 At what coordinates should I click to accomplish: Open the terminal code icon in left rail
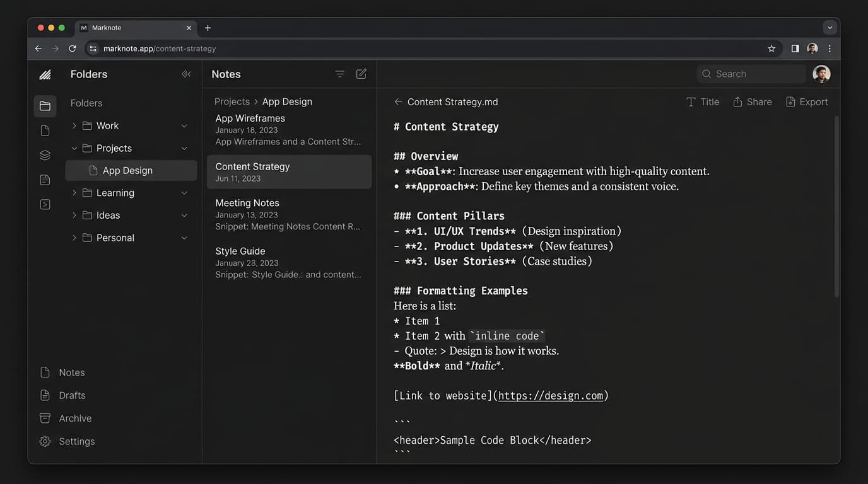click(45, 204)
